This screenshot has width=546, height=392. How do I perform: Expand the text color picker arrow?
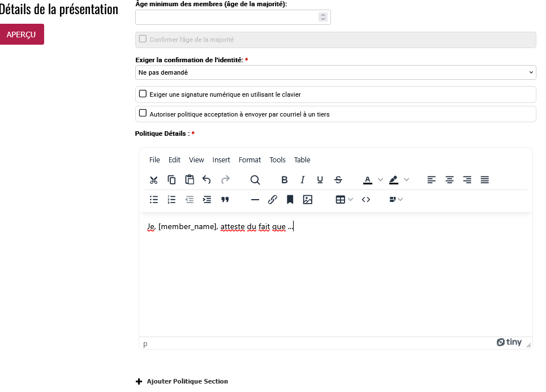[381, 180]
